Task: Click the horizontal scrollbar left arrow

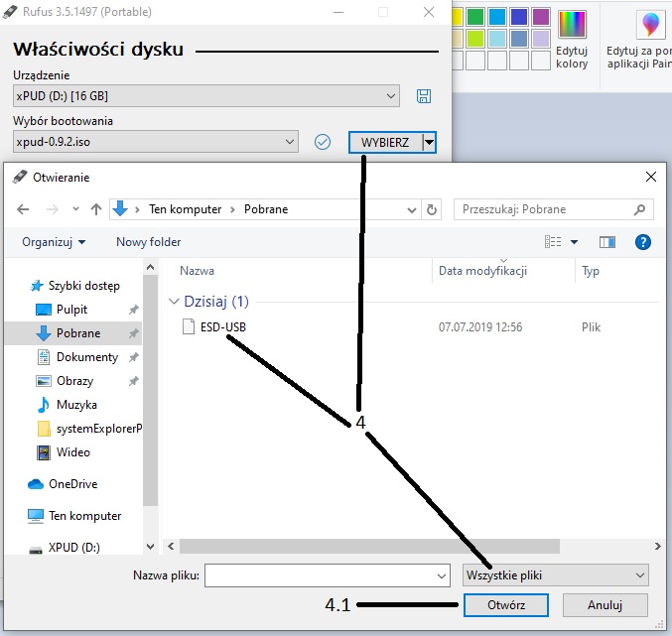Action: tap(171, 546)
